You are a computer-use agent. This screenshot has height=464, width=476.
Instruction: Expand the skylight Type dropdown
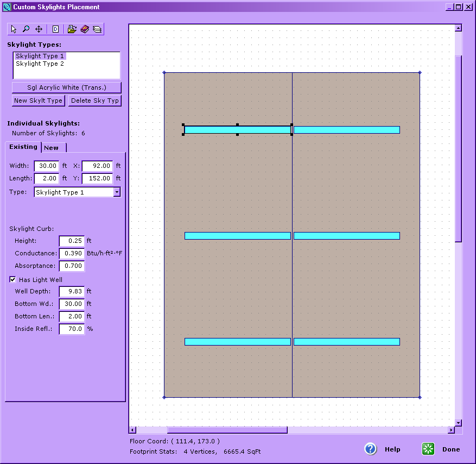(x=117, y=192)
